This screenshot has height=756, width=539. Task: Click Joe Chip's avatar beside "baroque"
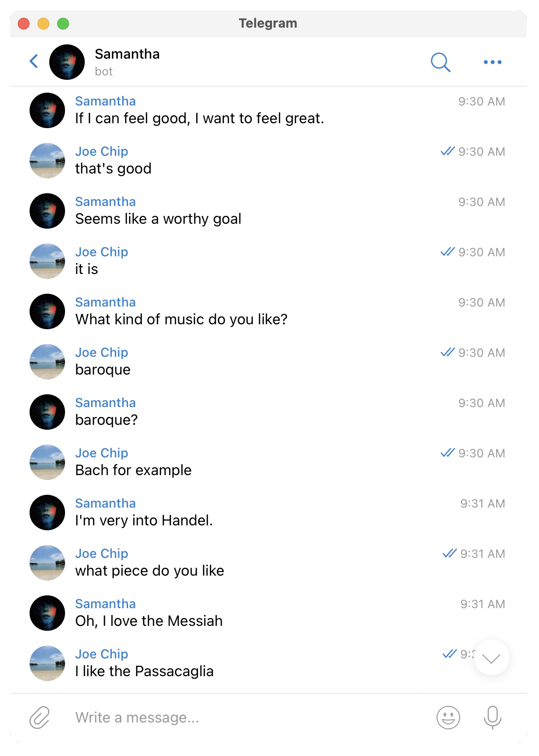tap(47, 362)
